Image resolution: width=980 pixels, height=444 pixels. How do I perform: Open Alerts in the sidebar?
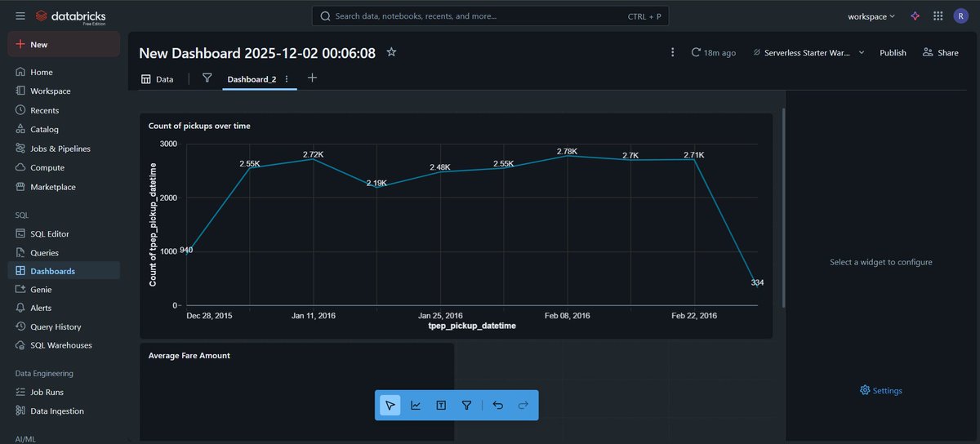64,308
